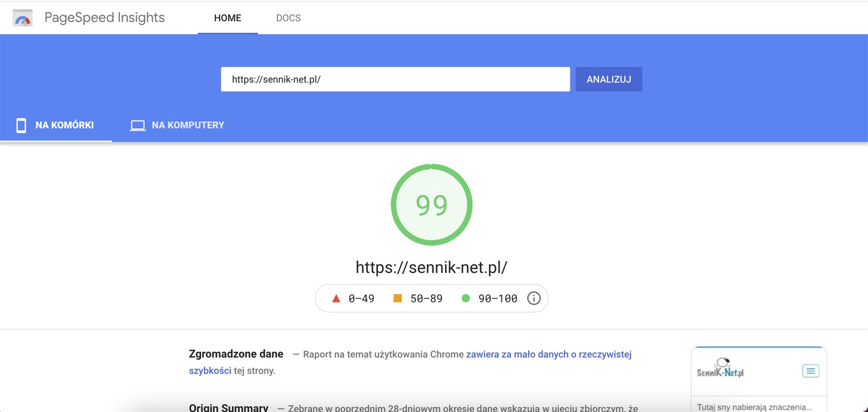Switch to the HOME tab
The height and width of the screenshot is (412, 868).
tap(227, 18)
